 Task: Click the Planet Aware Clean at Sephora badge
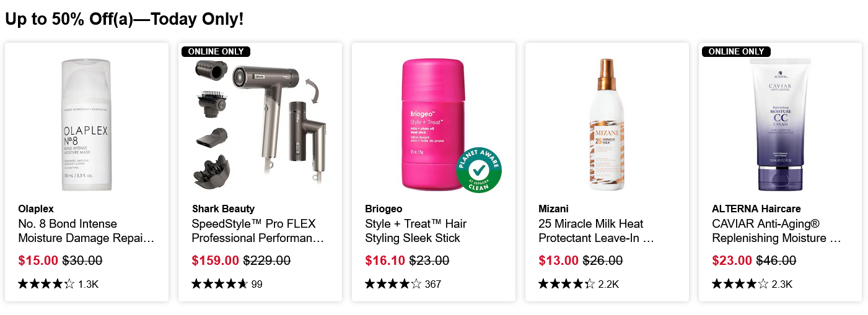[478, 170]
